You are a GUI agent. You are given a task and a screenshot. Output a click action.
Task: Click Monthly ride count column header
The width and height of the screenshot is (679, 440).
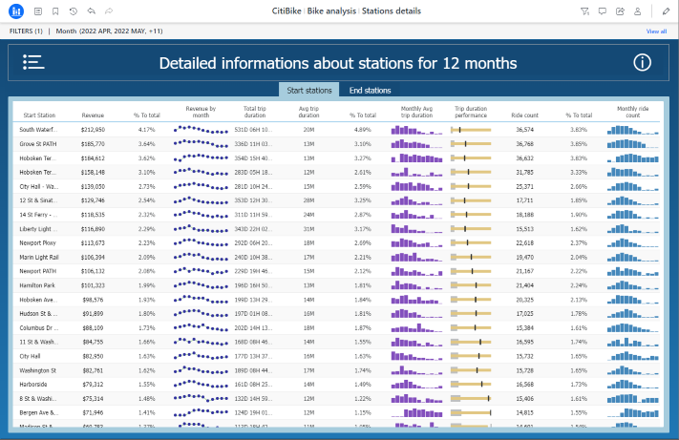633,112
